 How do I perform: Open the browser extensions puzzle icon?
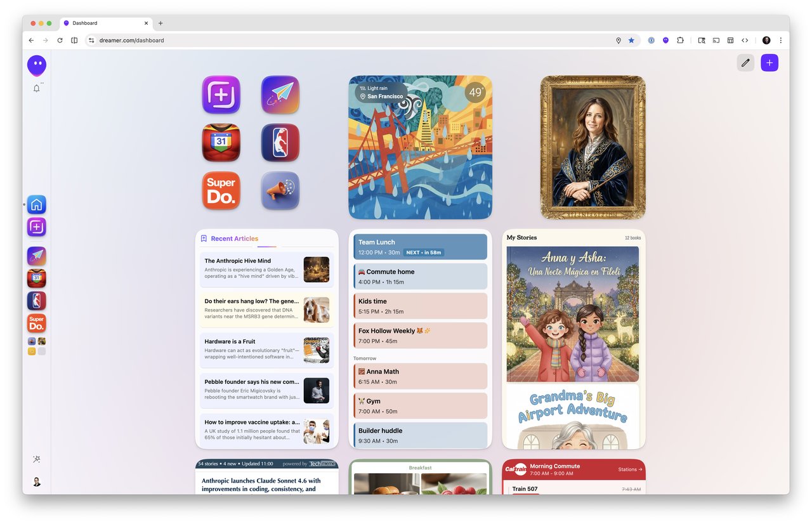pos(680,40)
